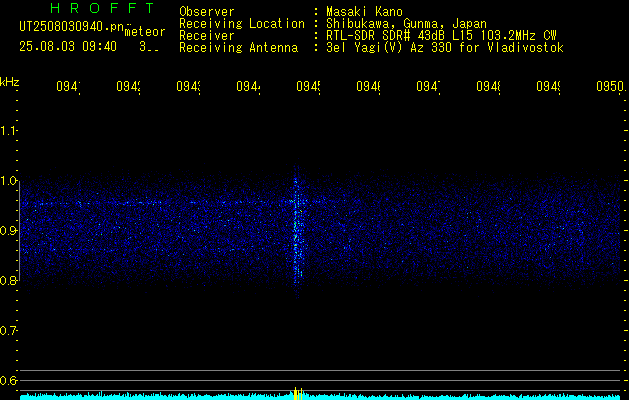Click the kHz axis unit label
Image resolution: width=629 pixels, height=400 pixels.
(x=9, y=82)
